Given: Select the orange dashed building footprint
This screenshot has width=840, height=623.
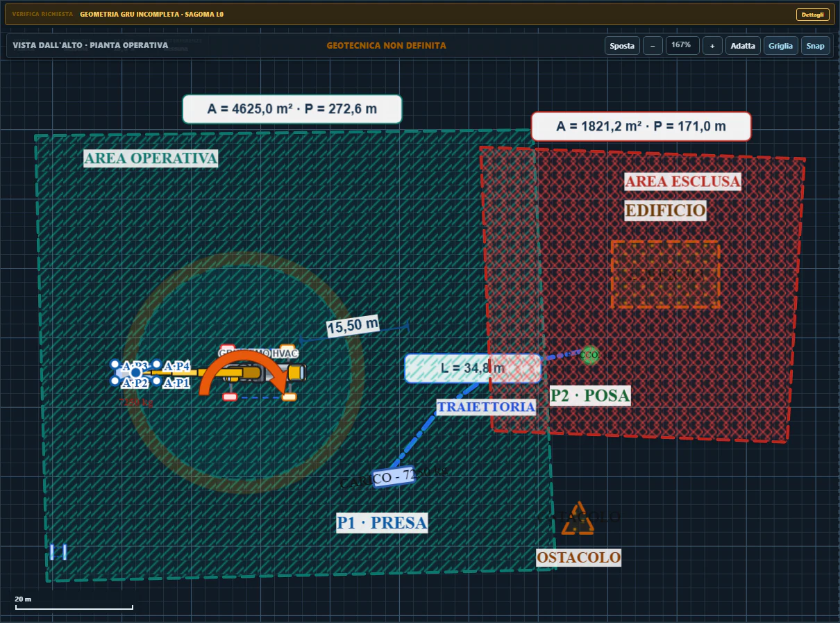Looking at the screenshot, I should [x=665, y=274].
